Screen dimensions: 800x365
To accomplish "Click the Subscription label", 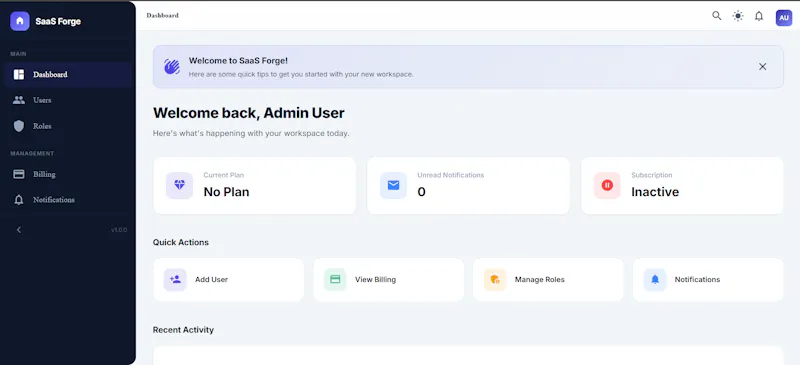I will [652, 175].
